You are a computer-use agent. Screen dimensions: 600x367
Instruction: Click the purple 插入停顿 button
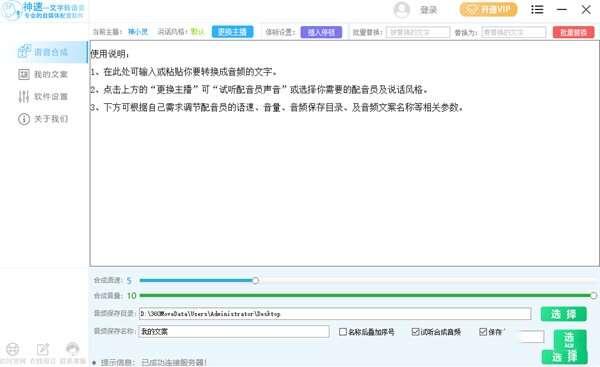click(321, 32)
